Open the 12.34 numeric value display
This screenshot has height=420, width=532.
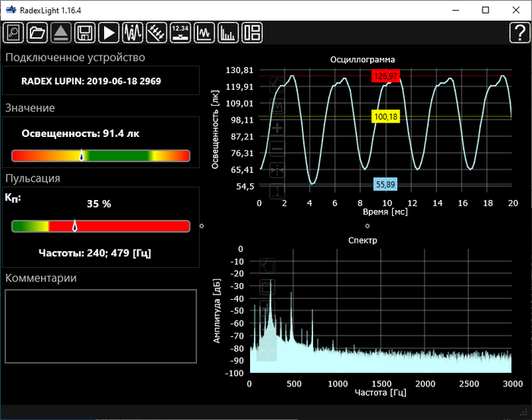180,32
